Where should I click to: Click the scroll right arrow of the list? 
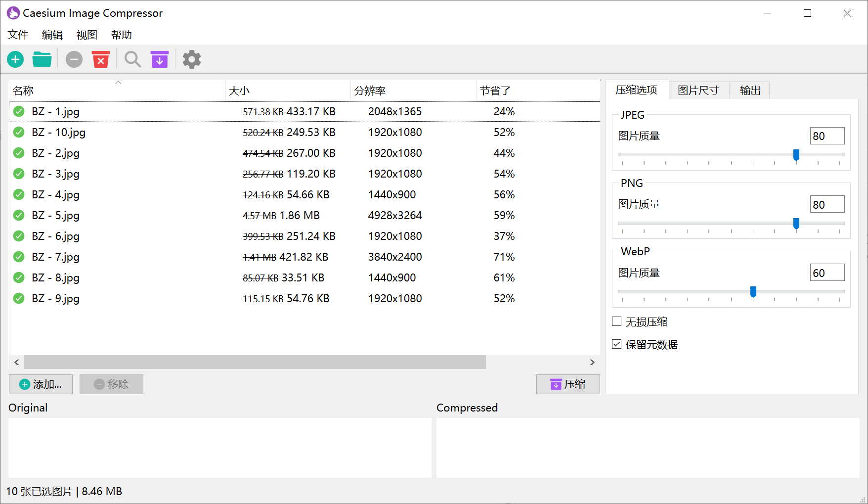coord(592,362)
